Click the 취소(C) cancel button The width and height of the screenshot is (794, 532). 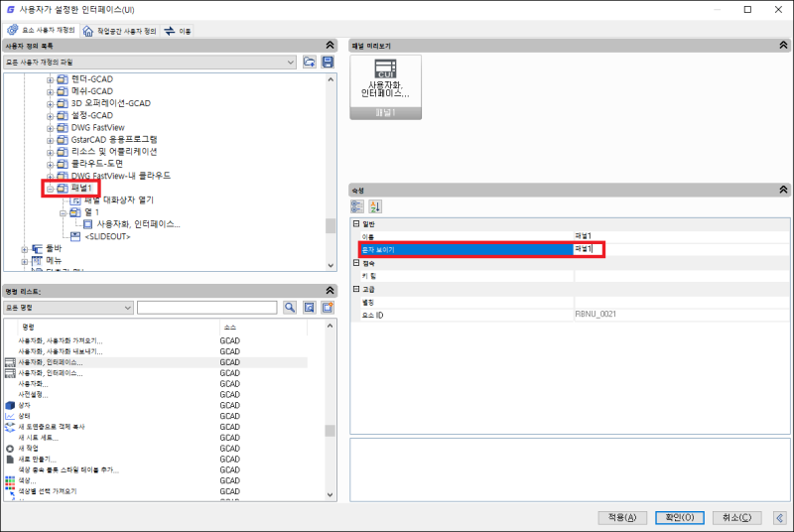(736, 518)
